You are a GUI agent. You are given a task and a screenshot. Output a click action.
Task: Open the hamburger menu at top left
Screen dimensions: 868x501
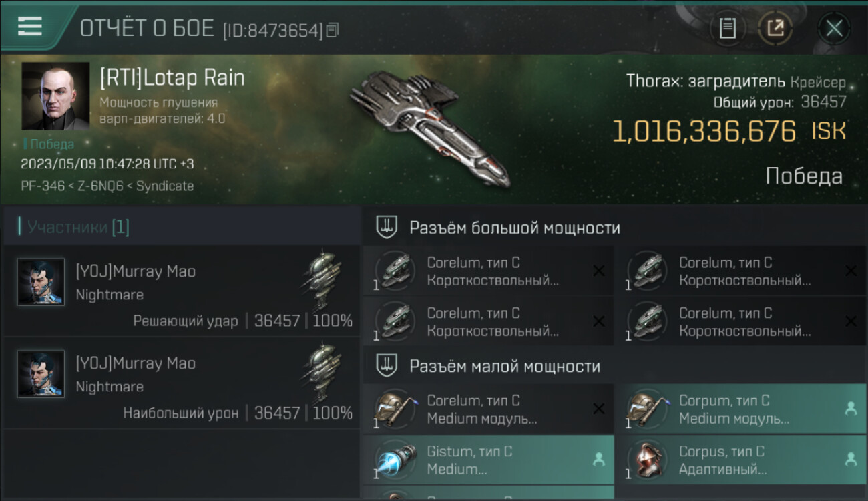click(x=29, y=26)
